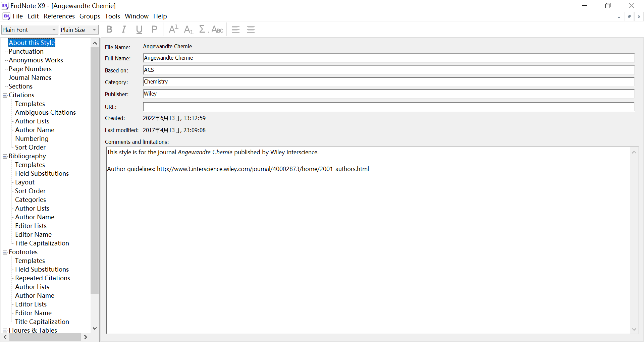The width and height of the screenshot is (644, 342).
Task: Toggle Italic formatting in toolbar
Action: (x=124, y=30)
